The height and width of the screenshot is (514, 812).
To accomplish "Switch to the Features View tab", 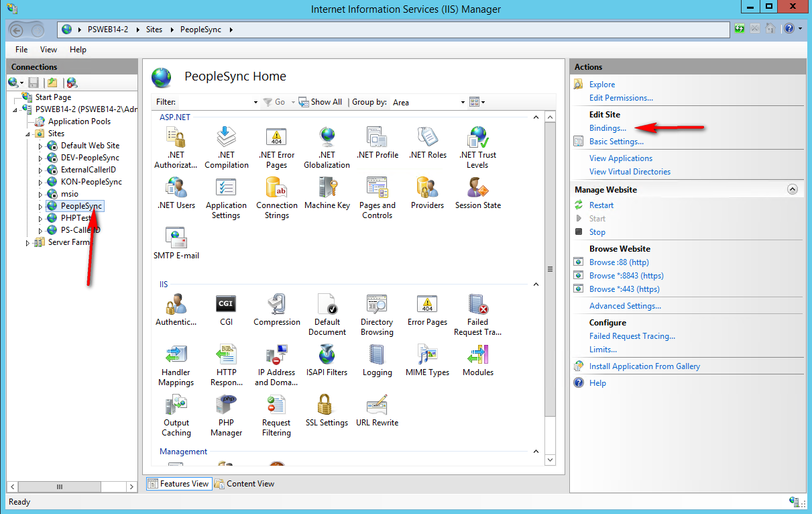I will [x=178, y=484].
